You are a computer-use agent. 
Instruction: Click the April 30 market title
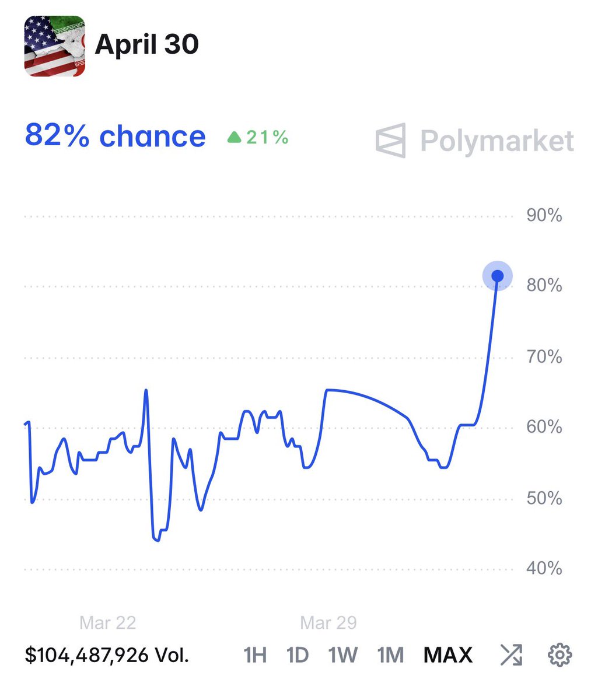147,44
